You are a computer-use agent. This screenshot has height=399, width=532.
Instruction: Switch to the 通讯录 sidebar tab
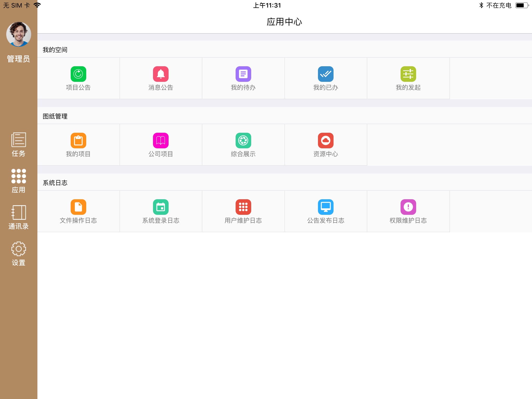click(x=18, y=217)
